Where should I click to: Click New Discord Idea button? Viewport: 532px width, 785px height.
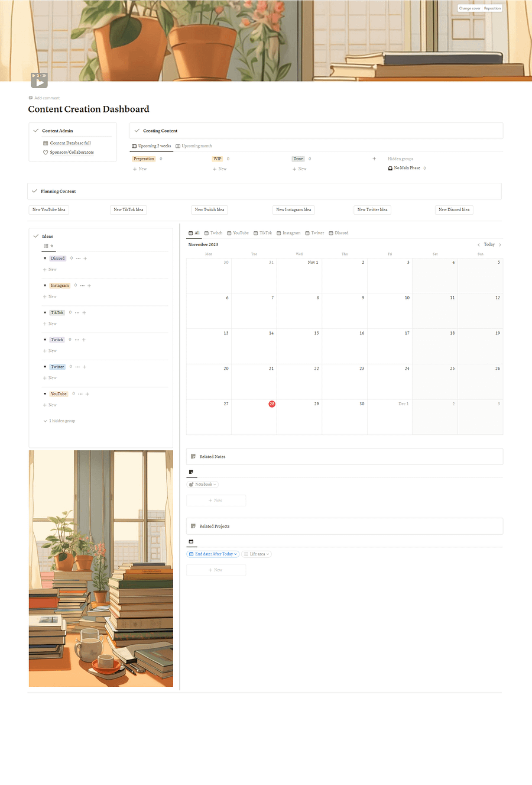point(454,209)
